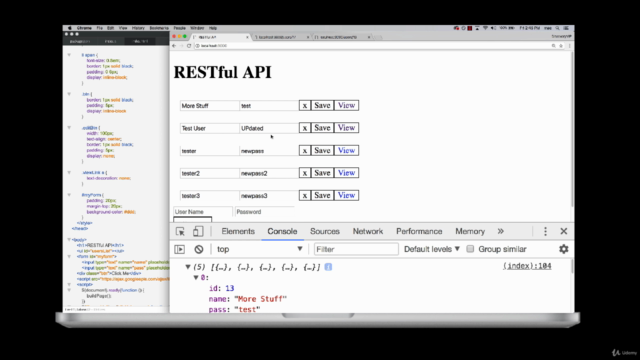Open the Memory tab
The image size is (640, 360).
[x=470, y=231]
